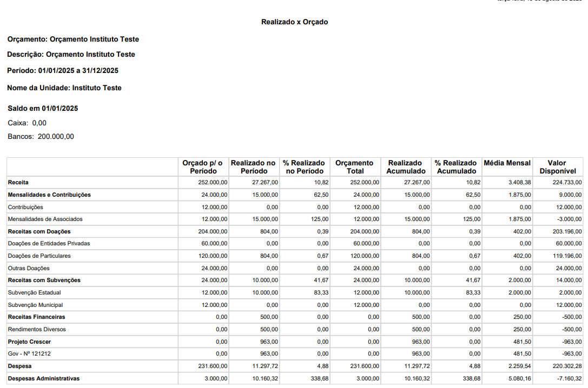Select the "119.196,00" available value
588x388 pixels.
[567, 256]
